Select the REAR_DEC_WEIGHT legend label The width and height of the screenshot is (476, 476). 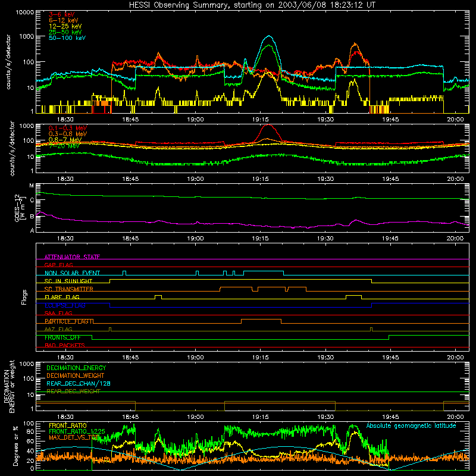(x=73, y=392)
